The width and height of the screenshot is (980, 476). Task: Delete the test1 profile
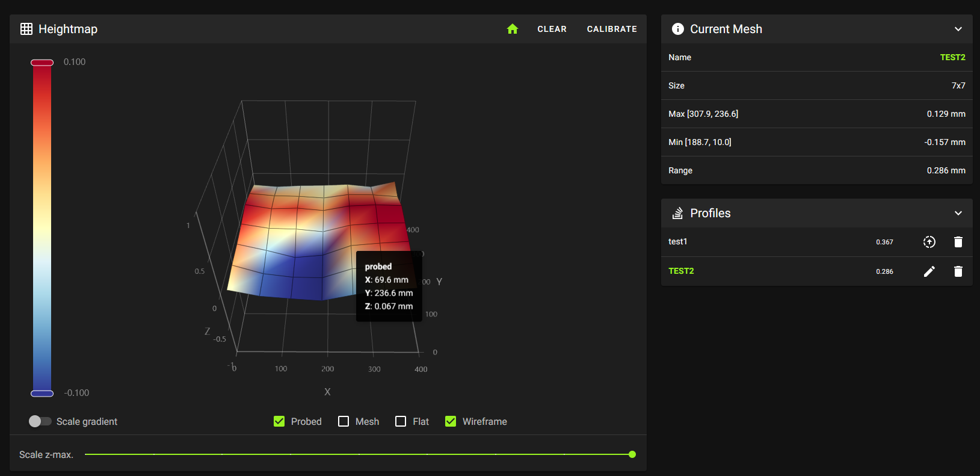click(958, 242)
